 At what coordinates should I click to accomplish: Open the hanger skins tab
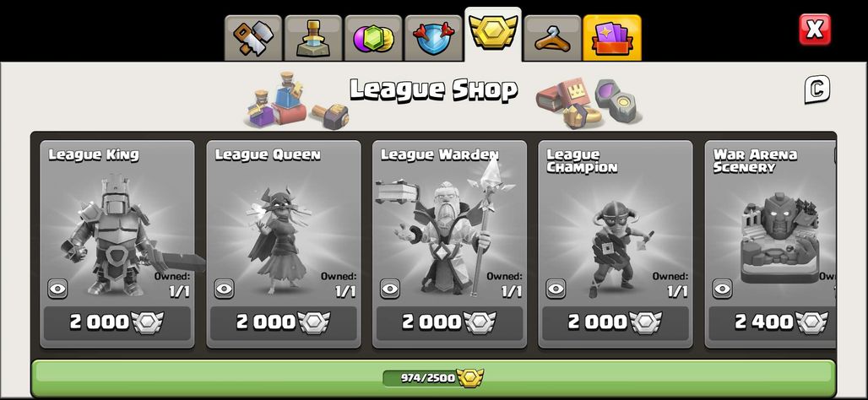point(552,38)
